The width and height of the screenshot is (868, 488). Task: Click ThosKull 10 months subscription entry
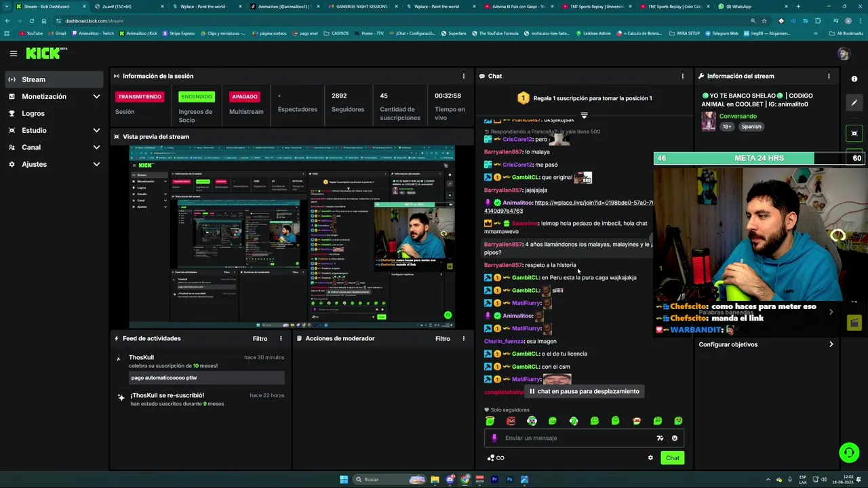[x=201, y=369]
